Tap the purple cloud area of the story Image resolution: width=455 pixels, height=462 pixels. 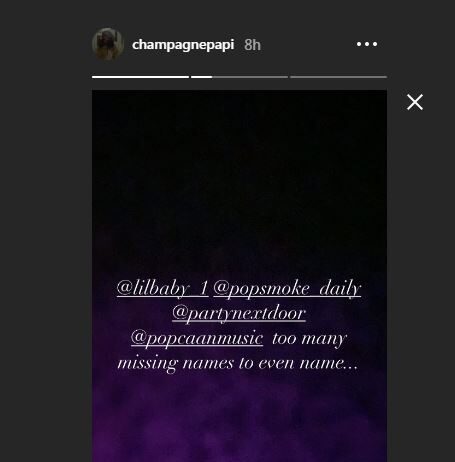tap(239, 420)
